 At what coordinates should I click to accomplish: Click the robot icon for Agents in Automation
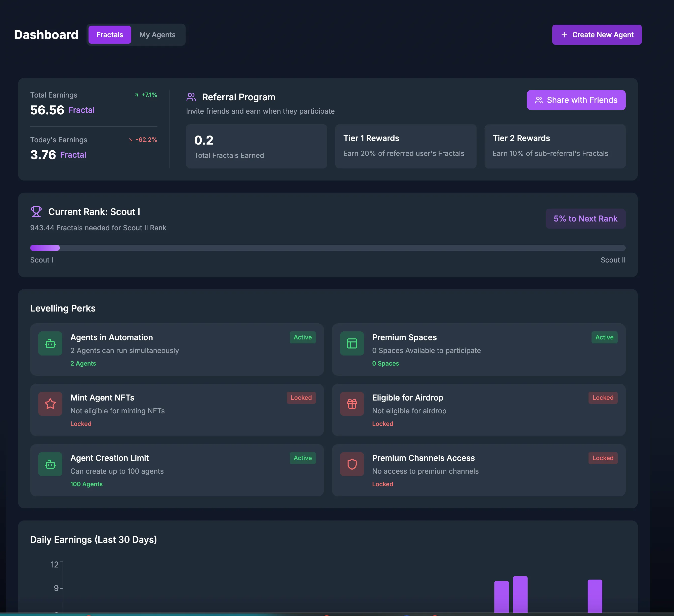pyautogui.click(x=50, y=343)
